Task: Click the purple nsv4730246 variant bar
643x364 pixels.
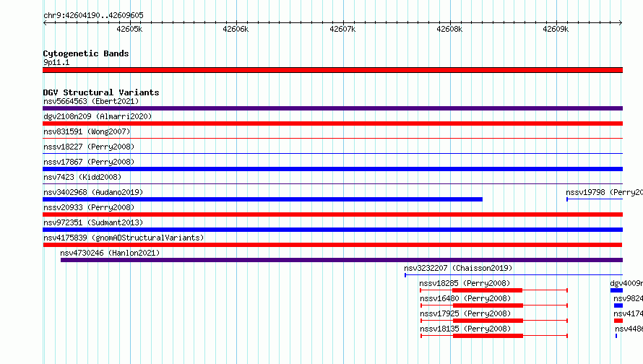Action: (x=342, y=260)
